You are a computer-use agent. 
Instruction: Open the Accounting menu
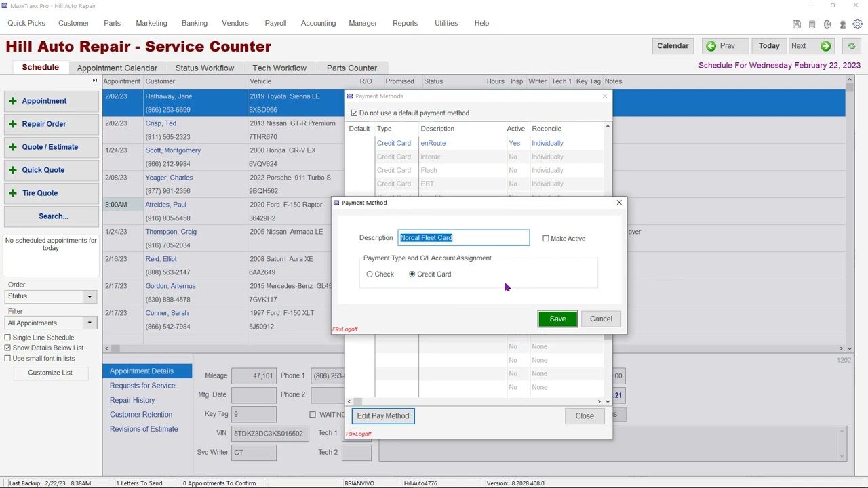pos(318,23)
